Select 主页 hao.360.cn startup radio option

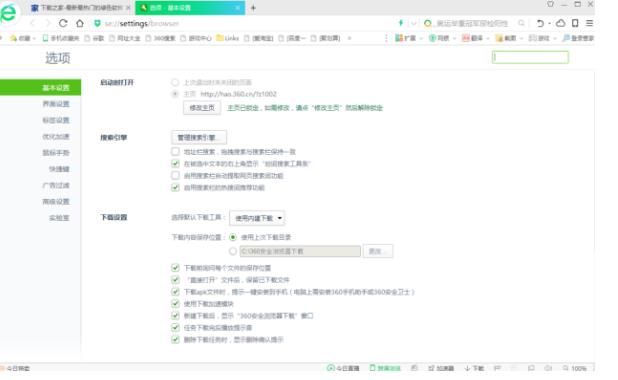pos(175,94)
